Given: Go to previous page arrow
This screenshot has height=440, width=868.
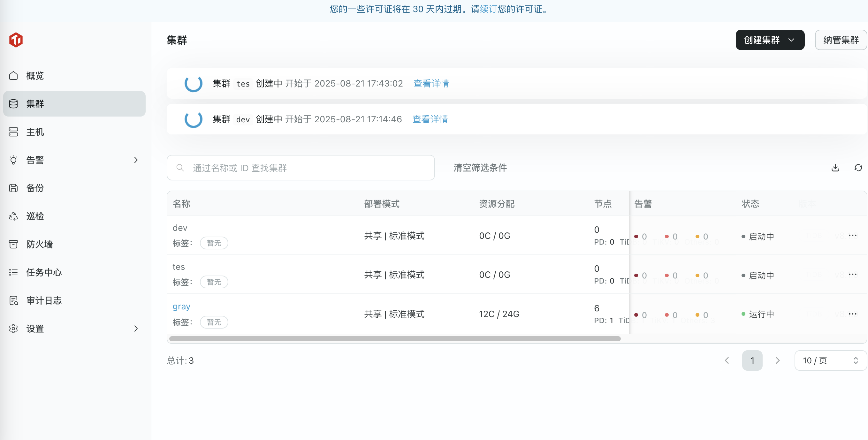Looking at the screenshot, I should coord(727,360).
